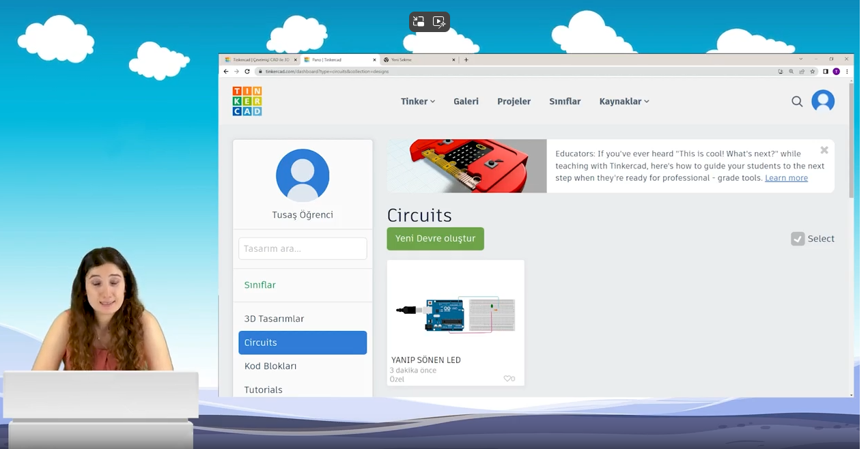This screenshot has height=449, width=868.
Task: Open the search magnifier in the Tinkercad header
Action: coord(797,101)
